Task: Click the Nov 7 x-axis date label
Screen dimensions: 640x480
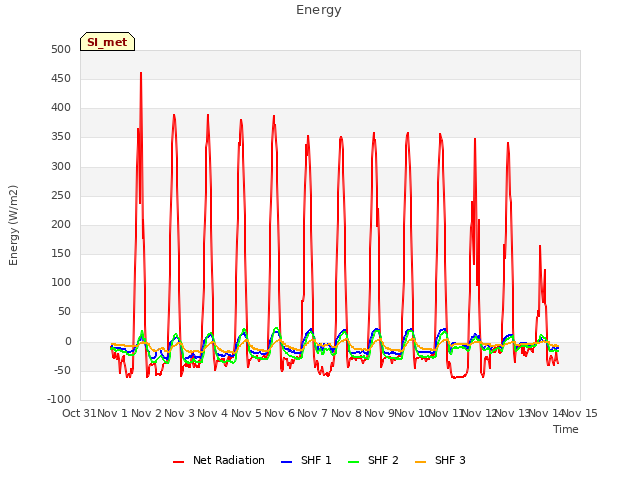Action: click(x=312, y=413)
